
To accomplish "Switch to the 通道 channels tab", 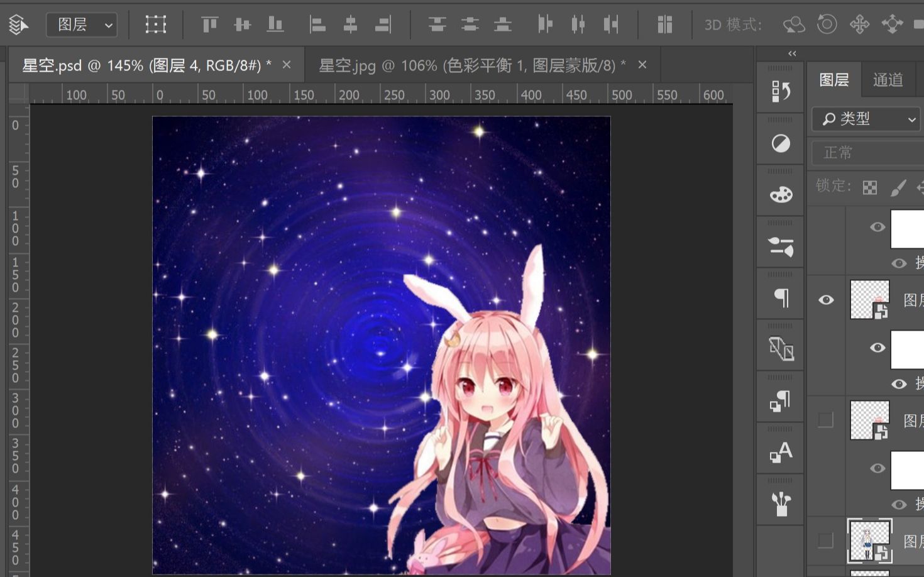I will (888, 80).
